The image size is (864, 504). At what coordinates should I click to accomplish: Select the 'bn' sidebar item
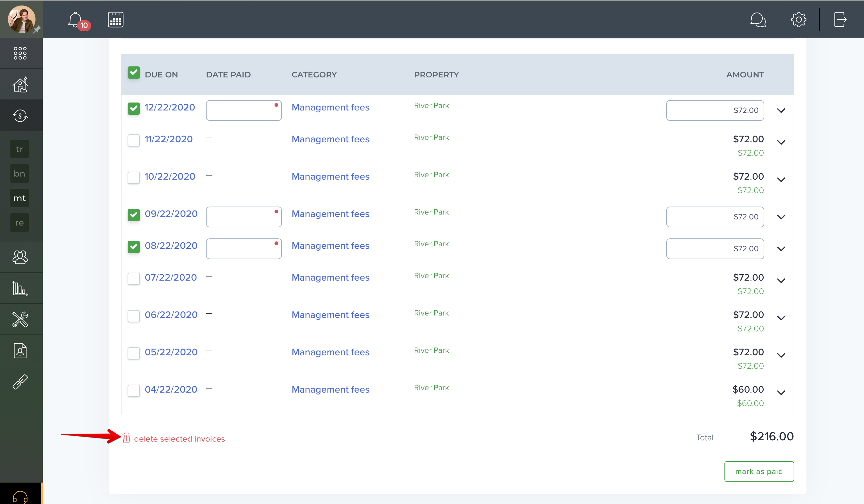coord(20,174)
